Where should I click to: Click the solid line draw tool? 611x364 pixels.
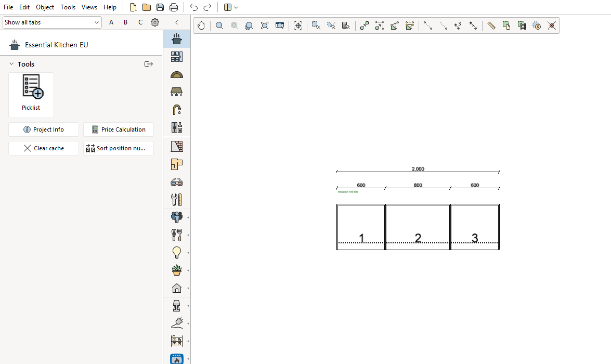428,25
